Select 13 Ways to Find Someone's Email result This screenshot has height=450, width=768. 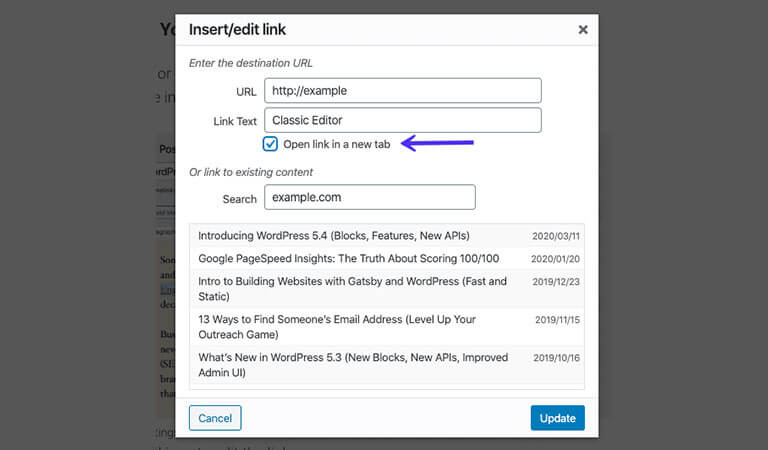[387, 327]
